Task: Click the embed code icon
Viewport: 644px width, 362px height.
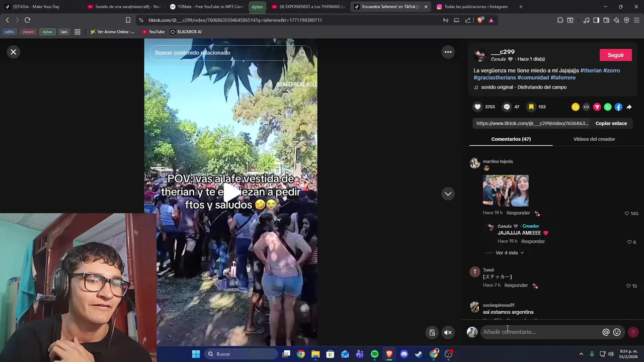Action: [x=586, y=107]
